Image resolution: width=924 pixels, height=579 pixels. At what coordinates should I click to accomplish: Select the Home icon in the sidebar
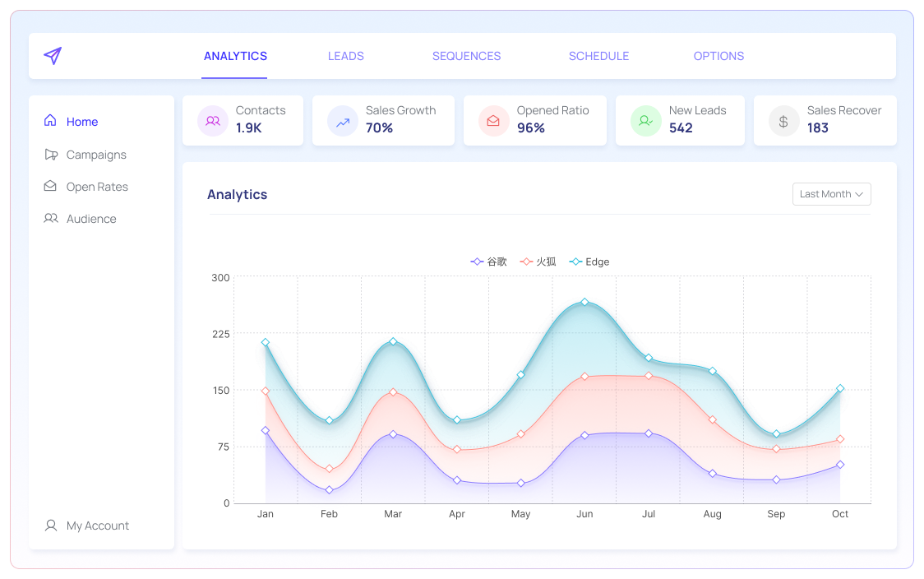(50, 121)
